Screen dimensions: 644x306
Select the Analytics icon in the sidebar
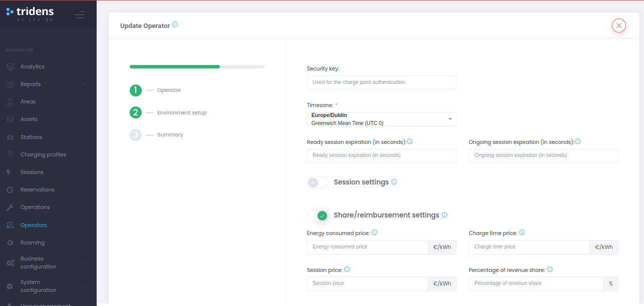click(10, 66)
